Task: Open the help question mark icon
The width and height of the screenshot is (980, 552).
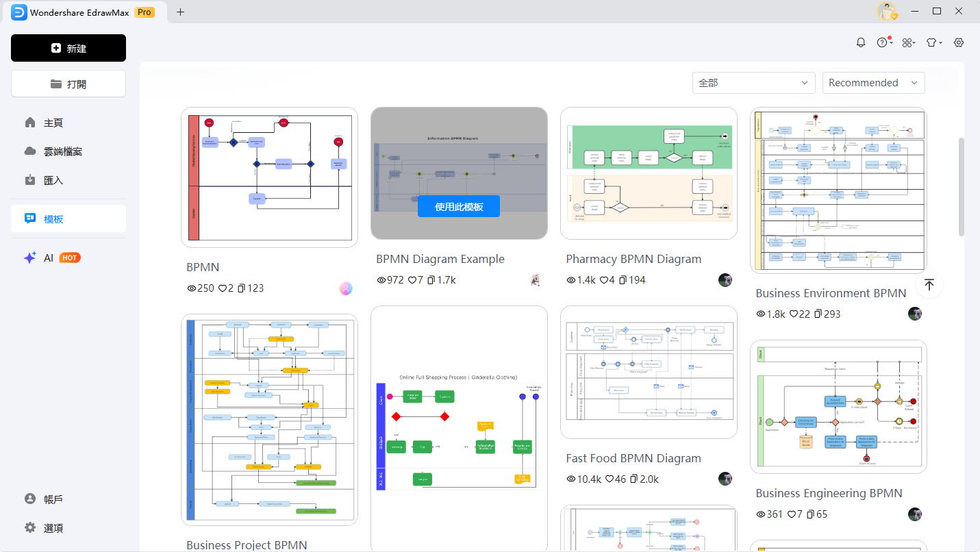Action: click(x=882, y=42)
